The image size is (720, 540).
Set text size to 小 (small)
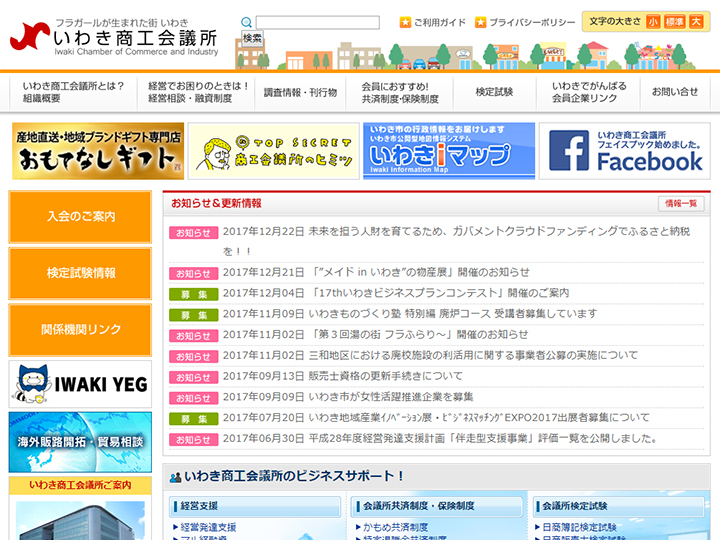[653, 22]
